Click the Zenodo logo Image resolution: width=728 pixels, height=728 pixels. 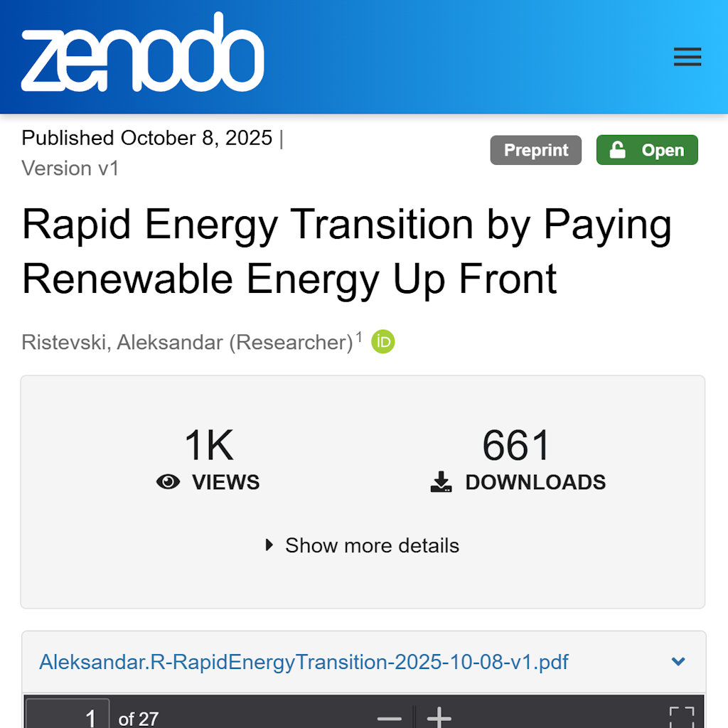(143, 55)
